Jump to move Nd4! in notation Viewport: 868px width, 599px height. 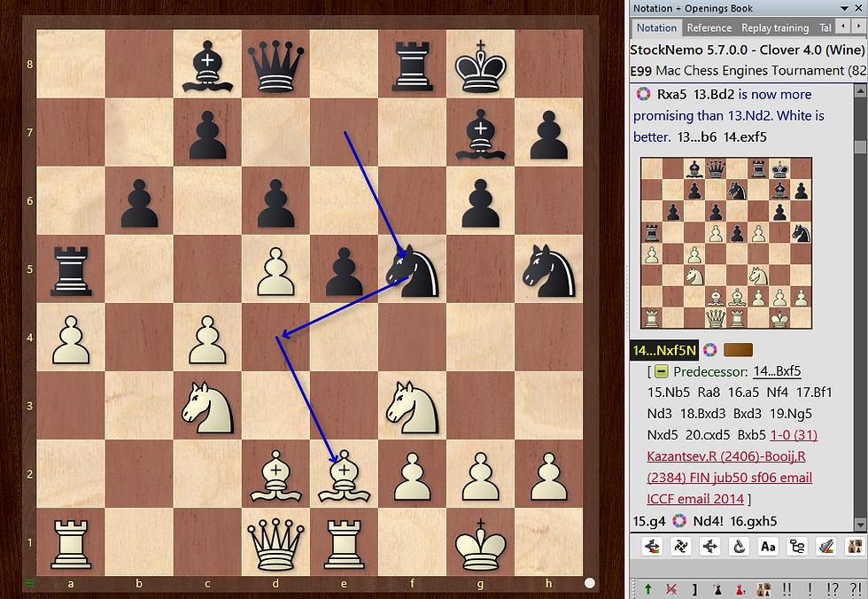coord(708,521)
